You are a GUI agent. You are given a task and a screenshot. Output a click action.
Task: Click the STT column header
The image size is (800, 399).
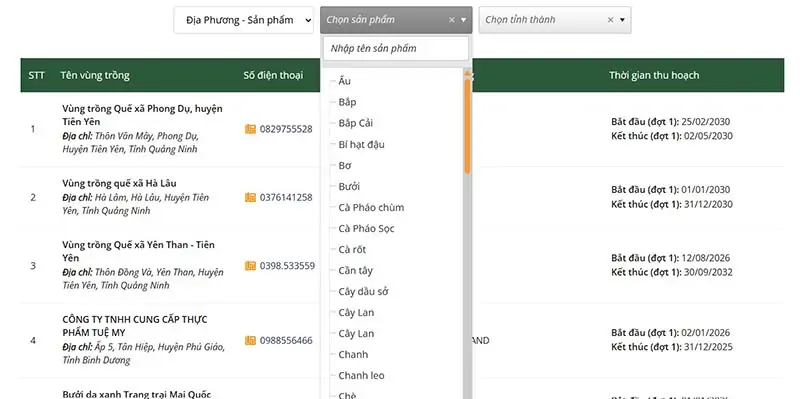36,76
